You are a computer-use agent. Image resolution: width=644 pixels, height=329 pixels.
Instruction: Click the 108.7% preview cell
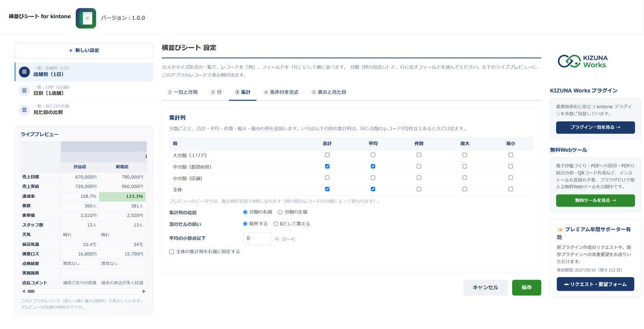(x=80, y=196)
